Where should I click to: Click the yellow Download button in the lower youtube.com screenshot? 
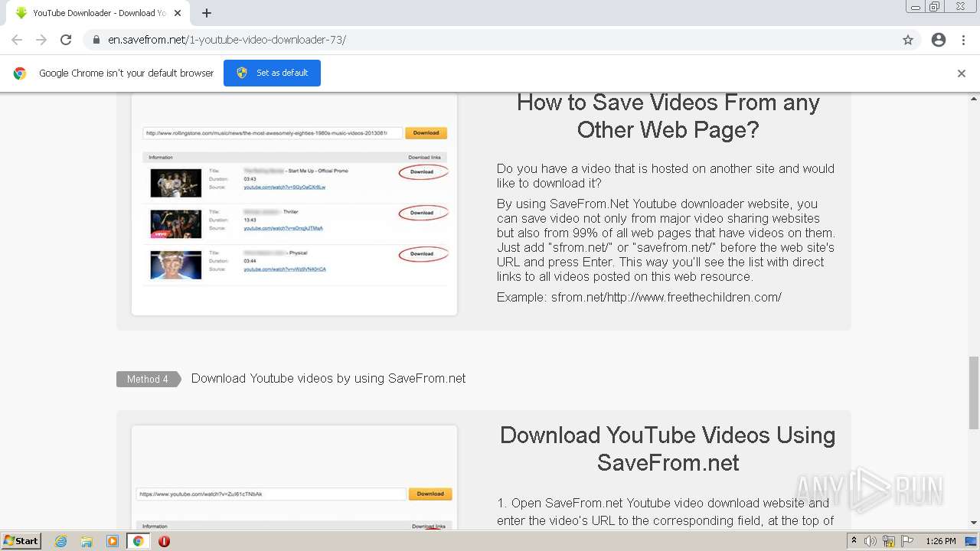(430, 494)
